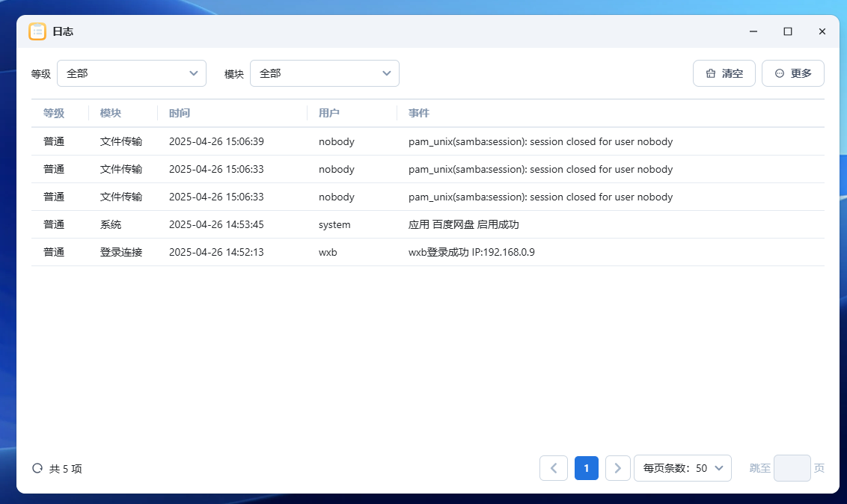Click the 等级 column header

pos(54,114)
